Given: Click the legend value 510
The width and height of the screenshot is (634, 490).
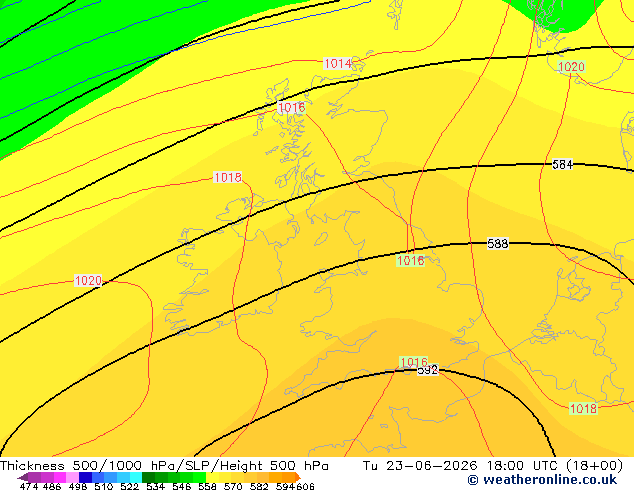Looking at the screenshot, I should click(104, 486).
